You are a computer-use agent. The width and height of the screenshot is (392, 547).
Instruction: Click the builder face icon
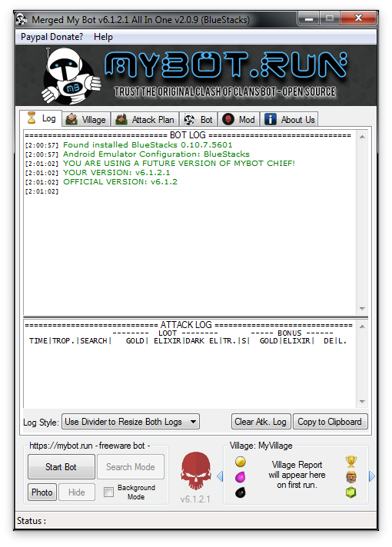click(x=350, y=477)
